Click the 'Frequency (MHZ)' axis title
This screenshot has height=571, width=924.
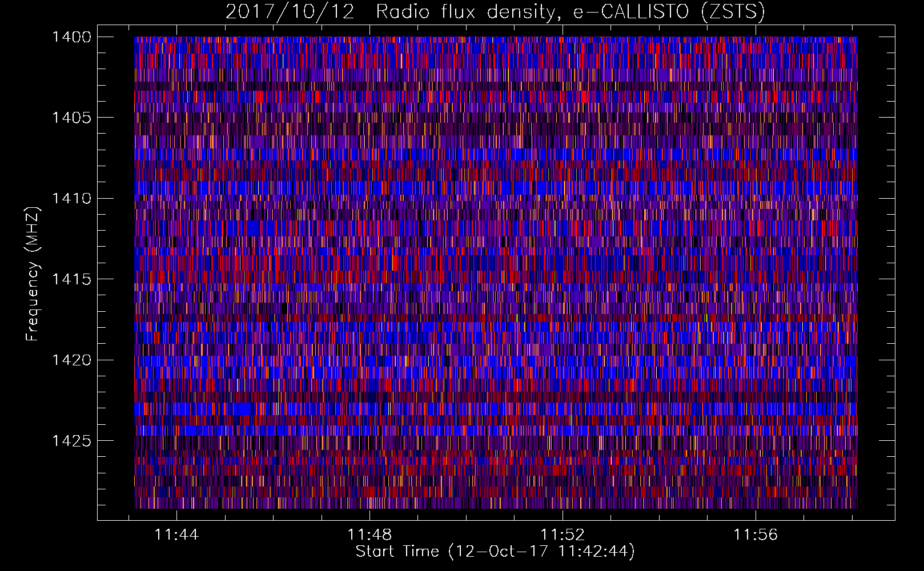[x=33, y=274]
